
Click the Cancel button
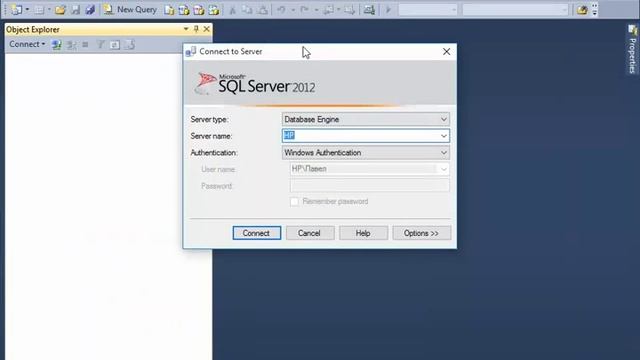point(310,233)
